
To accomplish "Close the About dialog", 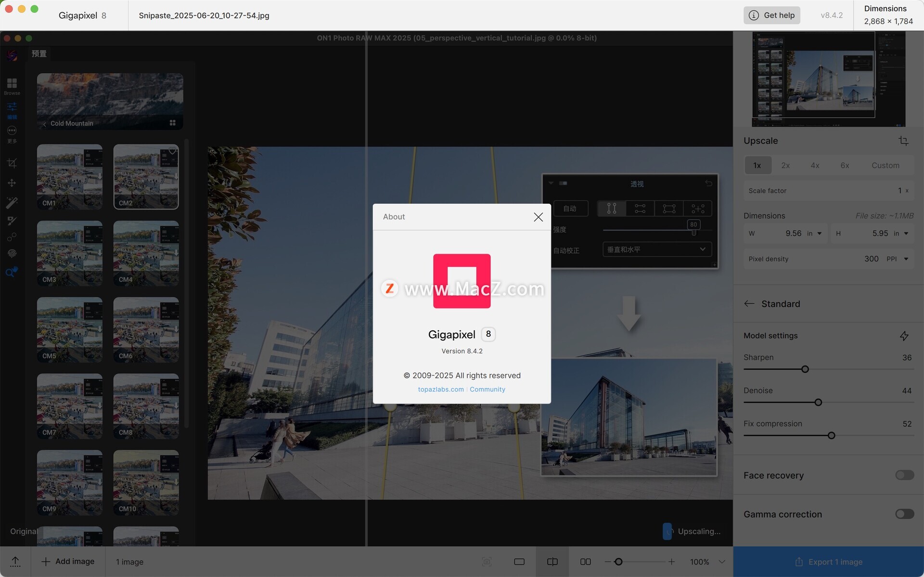I will (538, 217).
